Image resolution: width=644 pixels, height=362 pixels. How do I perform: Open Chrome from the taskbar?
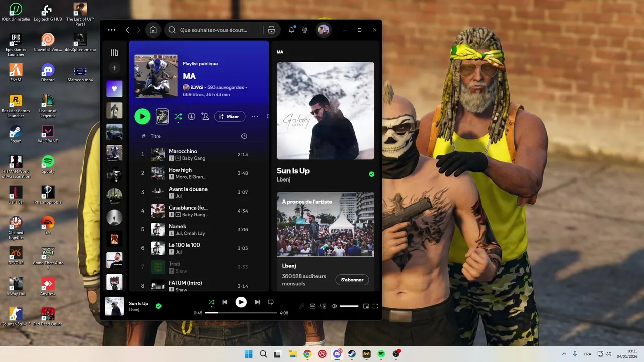(x=307, y=354)
